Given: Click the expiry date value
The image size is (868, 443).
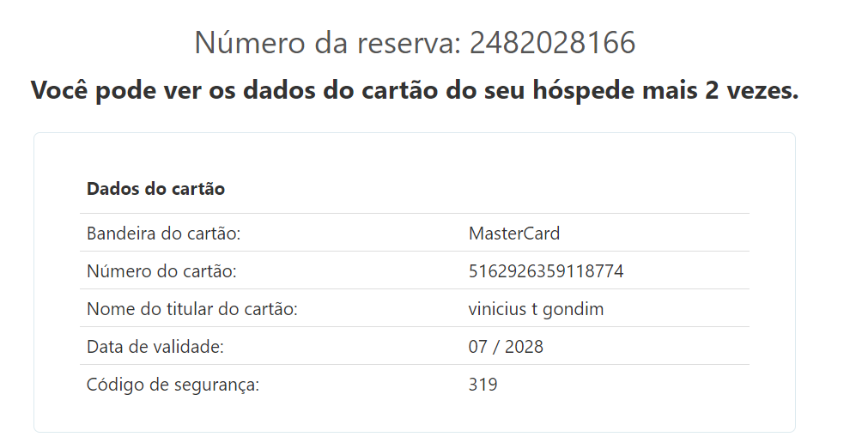Looking at the screenshot, I should tap(506, 347).
